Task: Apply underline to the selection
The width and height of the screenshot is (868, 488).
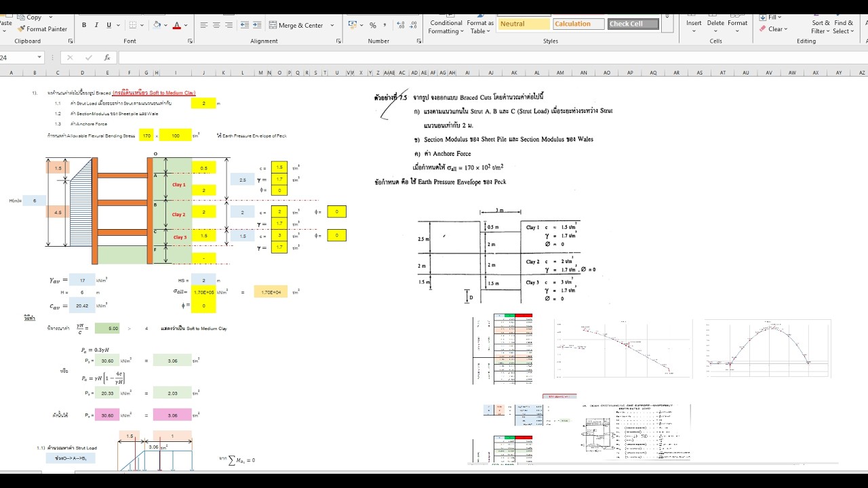Action: (108, 25)
